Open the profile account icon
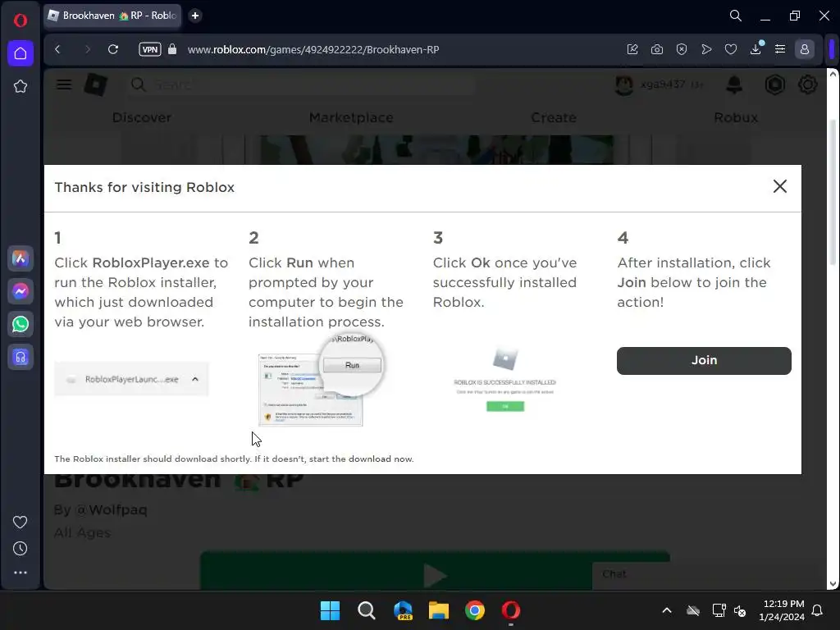This screenshot has height=630, width=840. [804, 49]
